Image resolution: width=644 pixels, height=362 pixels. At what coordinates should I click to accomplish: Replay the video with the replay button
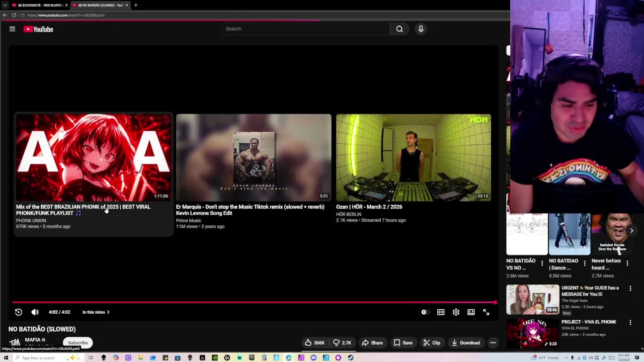[19, 312]
